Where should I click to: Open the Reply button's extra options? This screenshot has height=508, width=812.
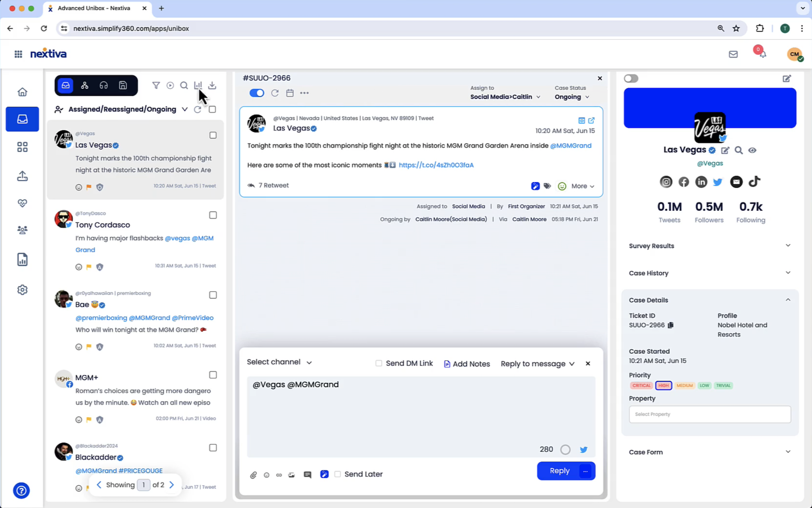(585, 471)
